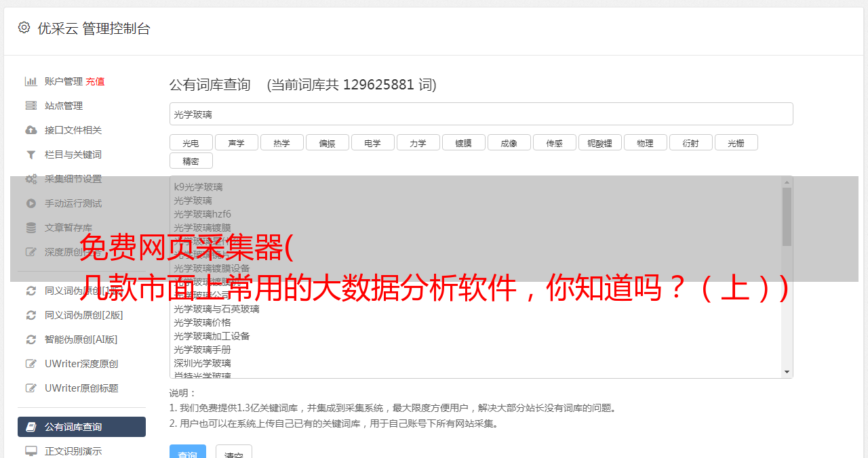The image size is (868, 458).
Task: Select the 电学 tag button
Action: (373, 142)
